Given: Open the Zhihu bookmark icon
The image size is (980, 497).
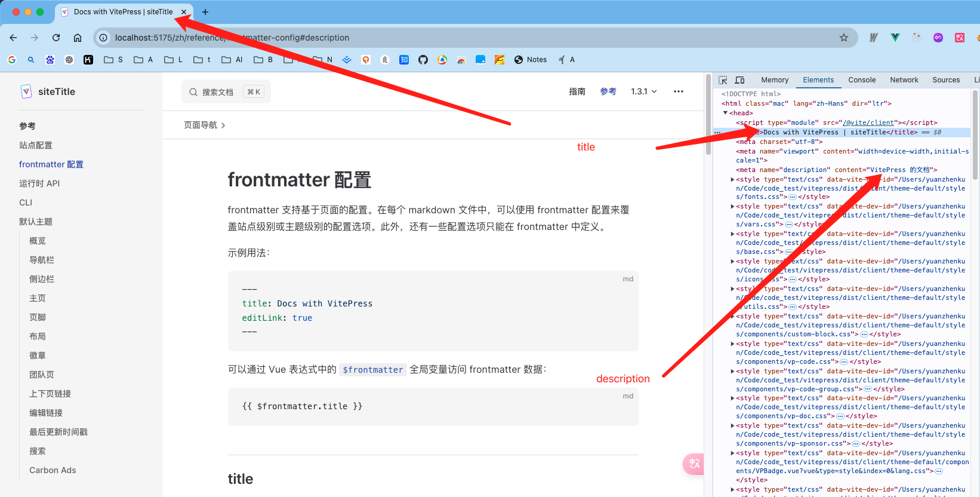Looking at the screenshot, I should [x=404, y=60].
